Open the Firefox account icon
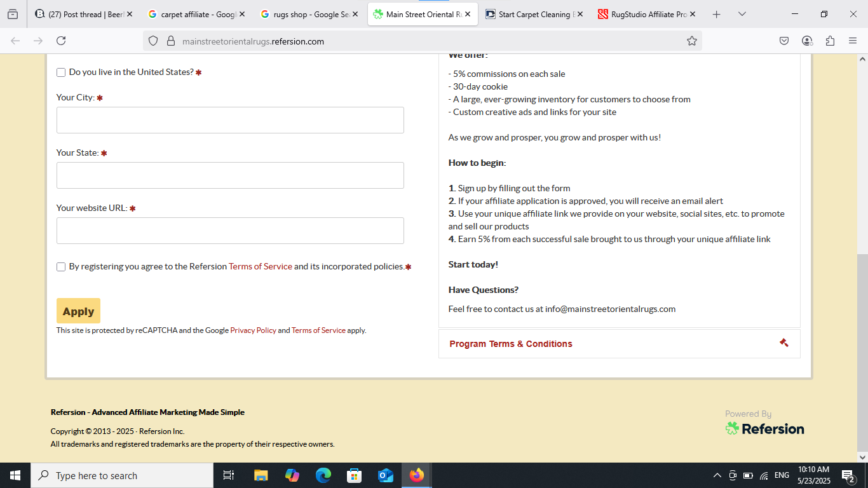This screenshot has width=868, height=488. pyautogui.click(x=807, y=41)
